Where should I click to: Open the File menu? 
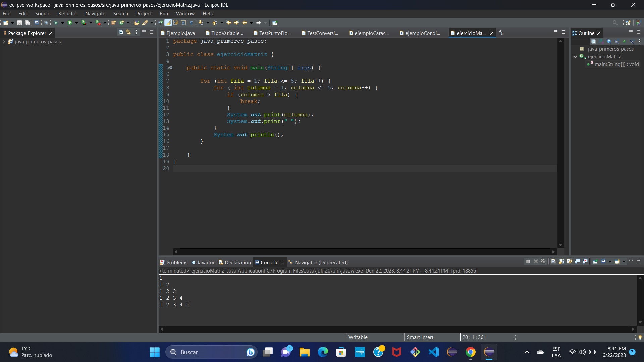click(x=6, y=13)
